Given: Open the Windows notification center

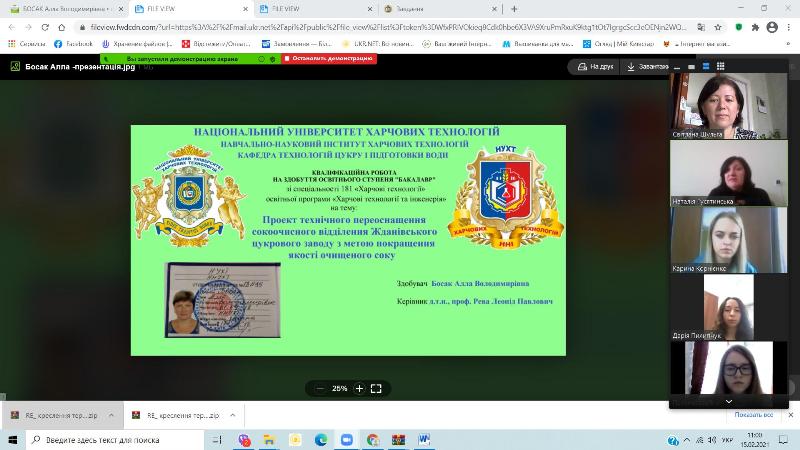Looking at the screenshot, I should (x=783, y=440).
